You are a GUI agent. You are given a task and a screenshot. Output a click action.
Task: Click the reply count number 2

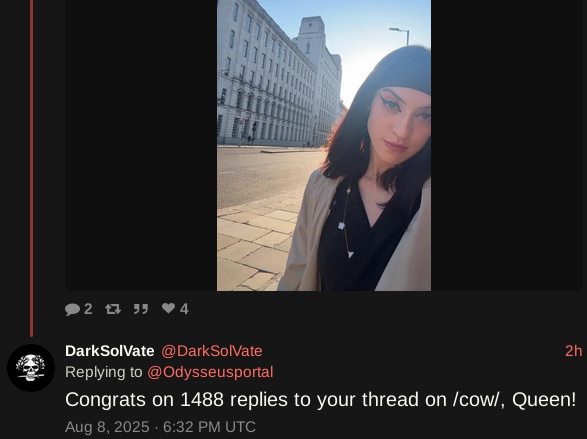pos(88,309)
